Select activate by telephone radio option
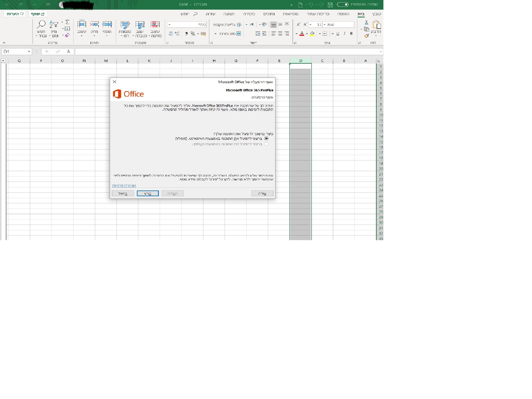The height and width of the screenshot is (399, 532). point(266,144)
